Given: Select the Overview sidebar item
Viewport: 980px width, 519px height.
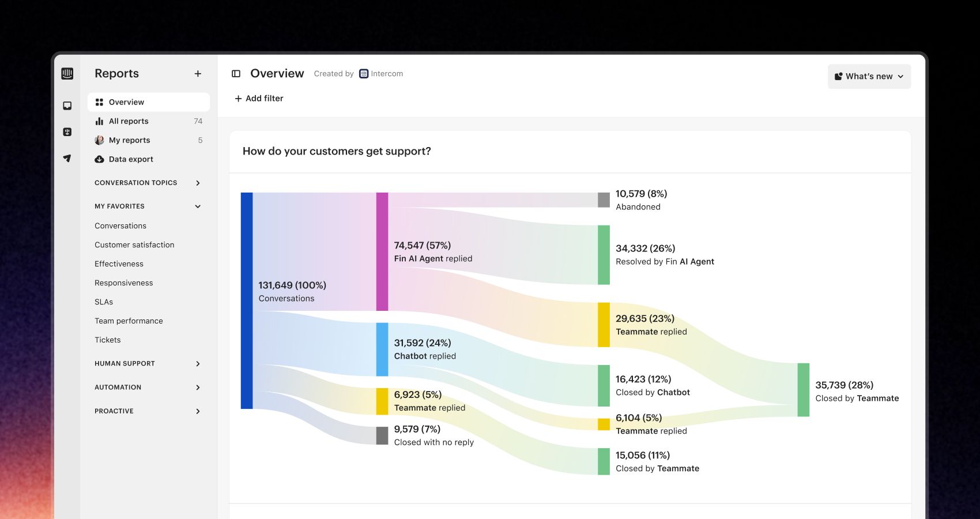Looking at the screenshot, I should pos(126,102).
